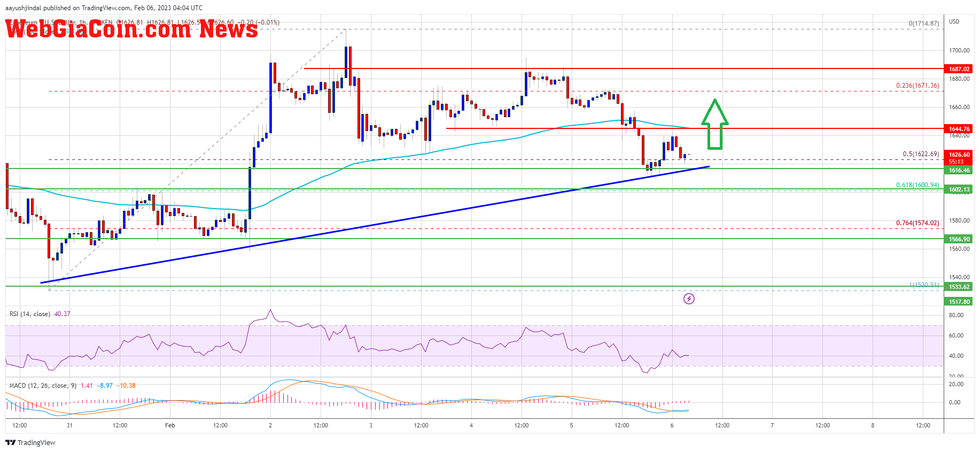
Task: Click the RSI 80.00 scale value
Action: click(x=956, y=315)
